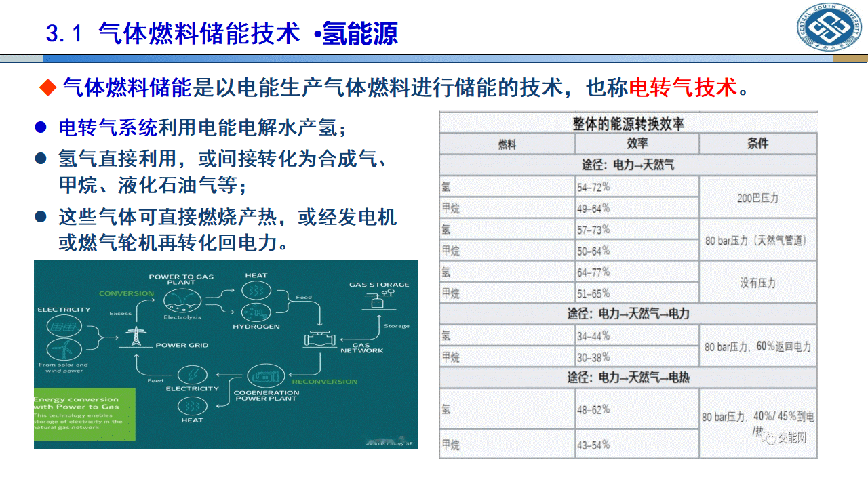This screenshot has height=488, width=868.
Task: Select the condition cell 200巴压力
Action: (758, 198)
